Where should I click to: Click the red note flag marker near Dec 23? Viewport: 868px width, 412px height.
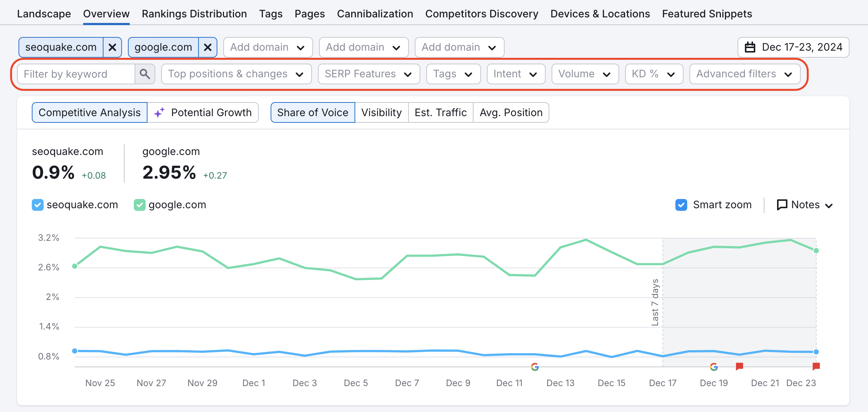coord(816,366)
